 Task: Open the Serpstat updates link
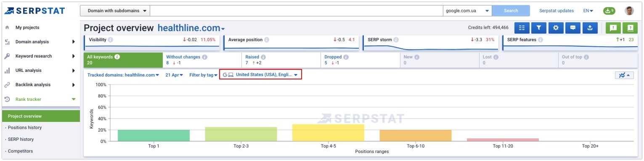click(556, 11)
